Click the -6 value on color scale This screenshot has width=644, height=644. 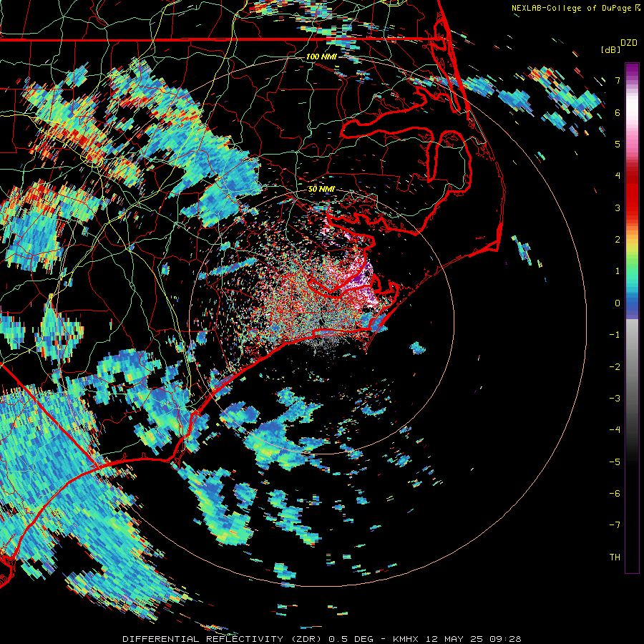615,493
